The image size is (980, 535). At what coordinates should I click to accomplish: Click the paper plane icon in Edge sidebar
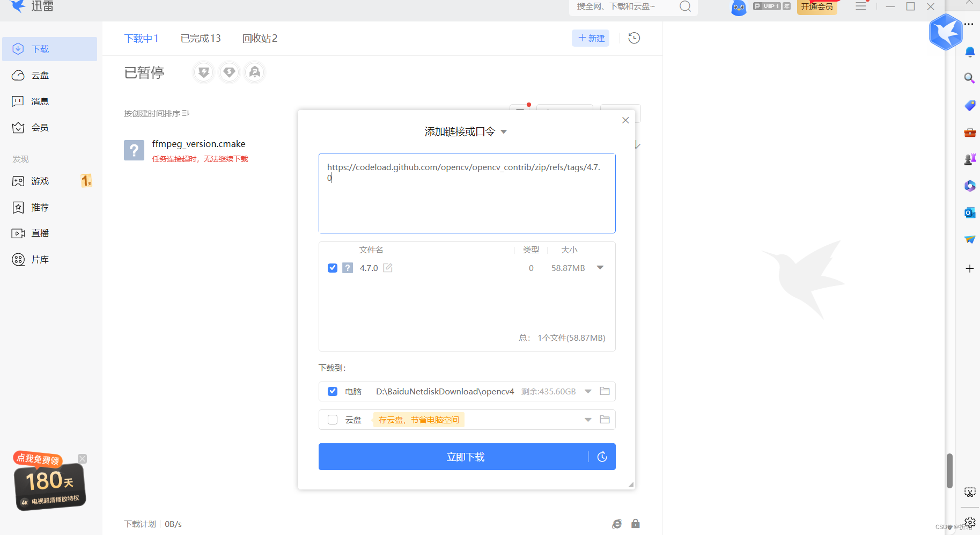point(970,239)
